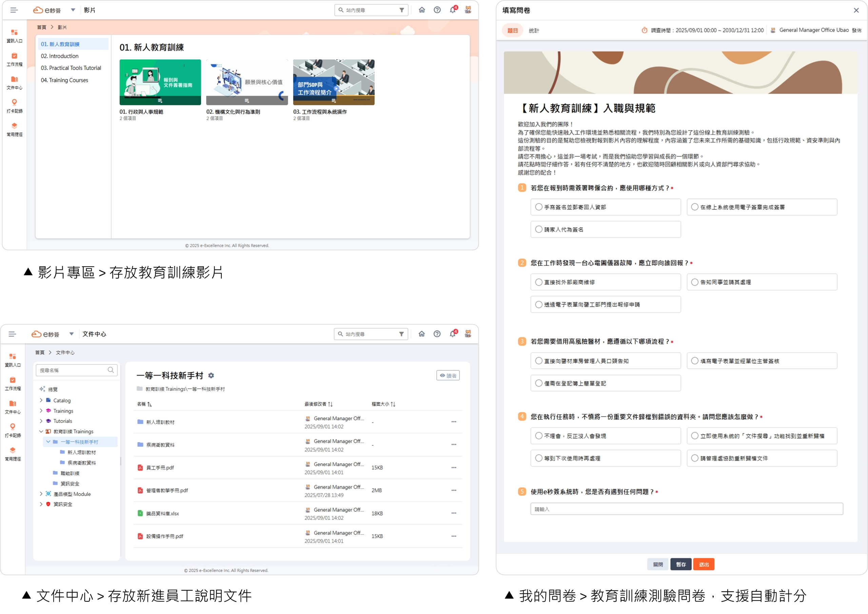Click the notification bell in the 影片 window
Image resolution: width=868 pixels, height=614 pixels.
452,10
